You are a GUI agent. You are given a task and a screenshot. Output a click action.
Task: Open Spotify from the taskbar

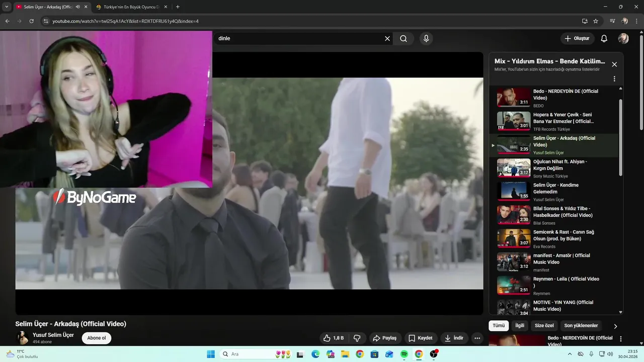(404, 354)
